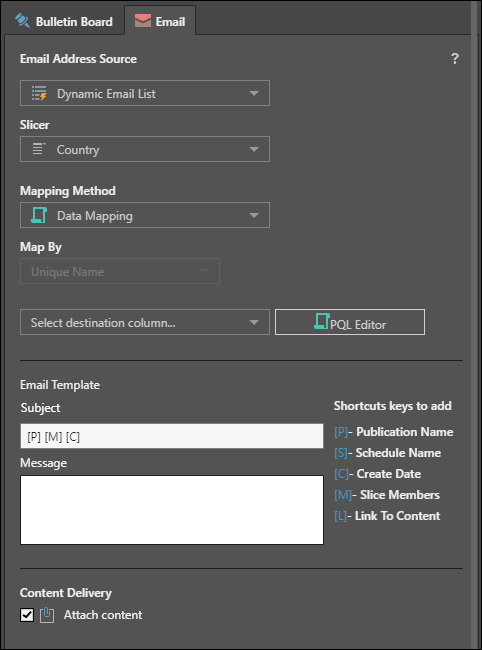The width and height of the screenshot is (482, 650).
Task: Insert the [S] Schedule Name shortcut
Action: [x=388, y=453]
